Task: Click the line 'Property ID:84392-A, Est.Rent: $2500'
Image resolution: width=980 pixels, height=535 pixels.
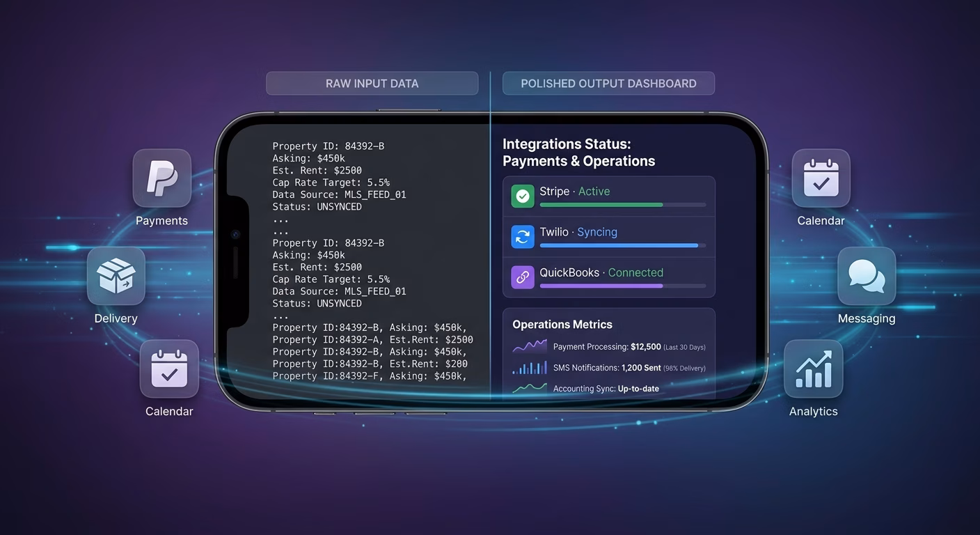Action: coord(372,340)
